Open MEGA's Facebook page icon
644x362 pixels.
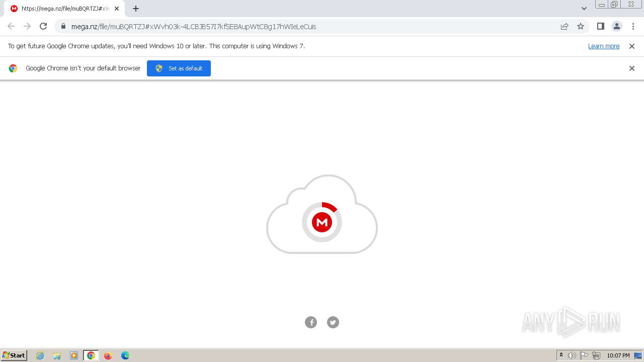click(x=311, y=322)
